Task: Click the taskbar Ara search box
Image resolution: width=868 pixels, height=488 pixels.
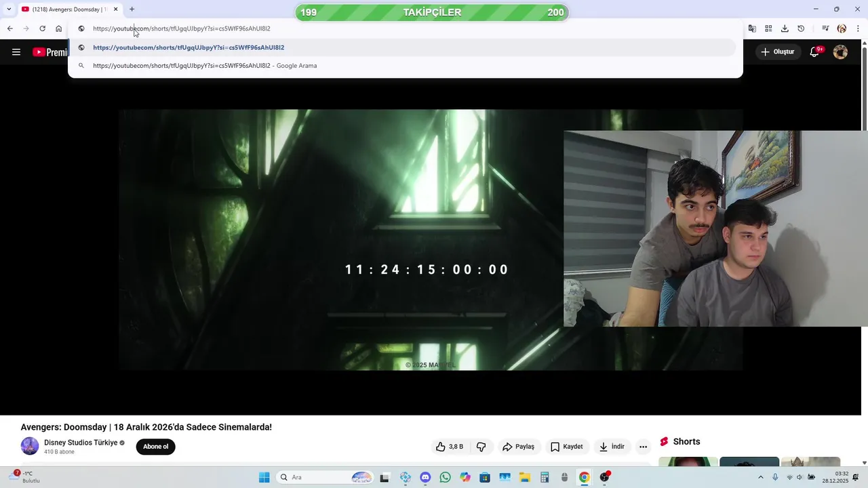Action: click(x=326, y=477)
